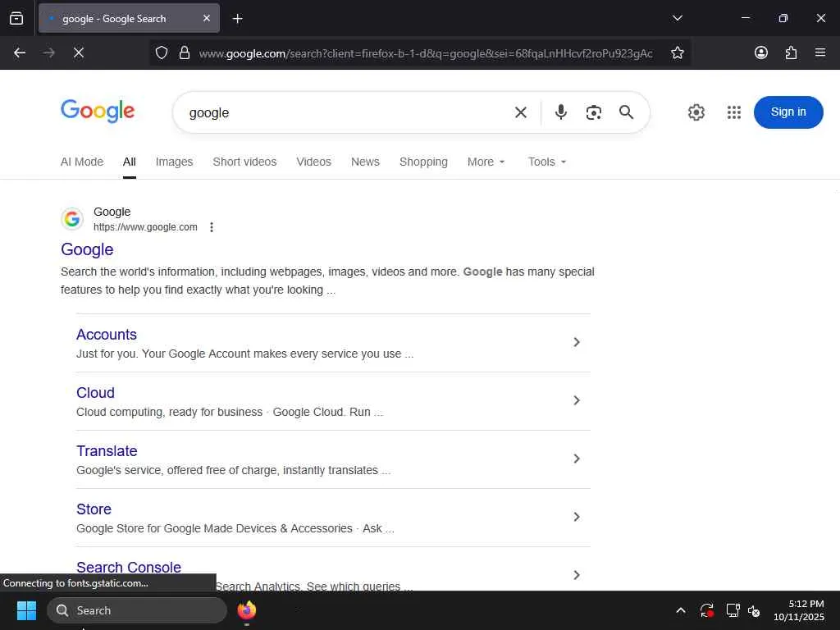Open Firefox application menu
The width and height of the screenshot is (840, 630).
[820, 52]
